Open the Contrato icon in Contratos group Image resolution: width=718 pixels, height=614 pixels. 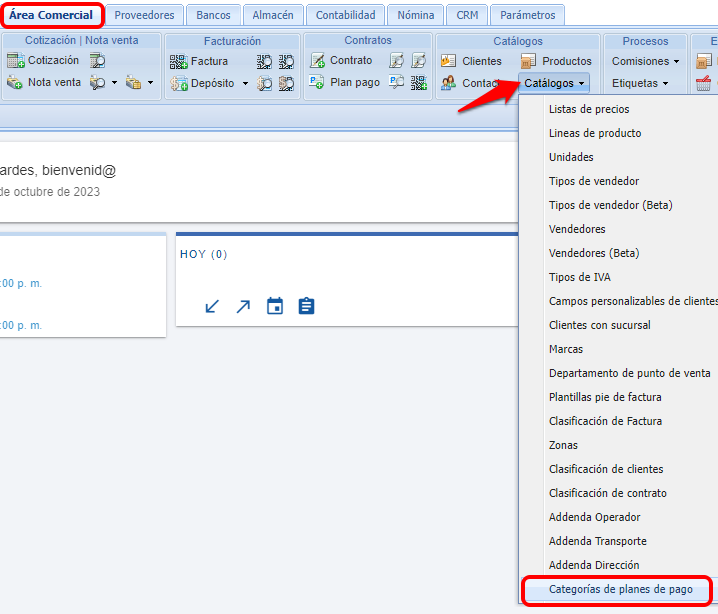point(317,61)
